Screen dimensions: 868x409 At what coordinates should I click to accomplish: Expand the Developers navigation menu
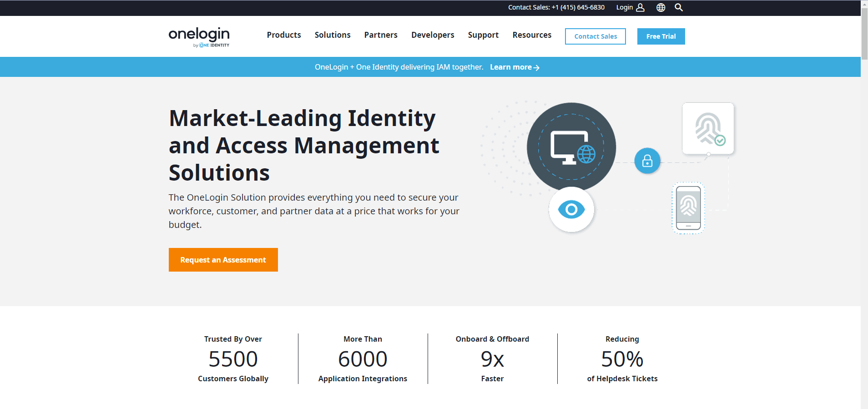(x=433, y=35)
